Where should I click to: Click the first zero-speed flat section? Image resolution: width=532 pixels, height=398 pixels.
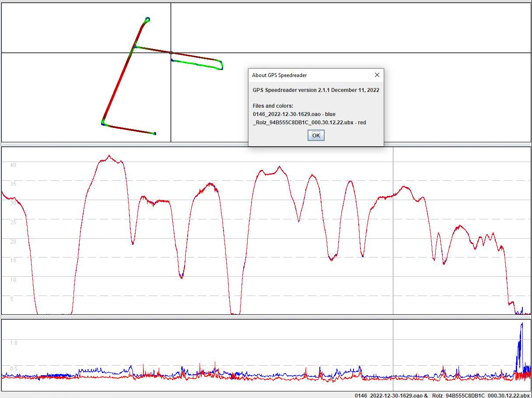click(55, 314)
